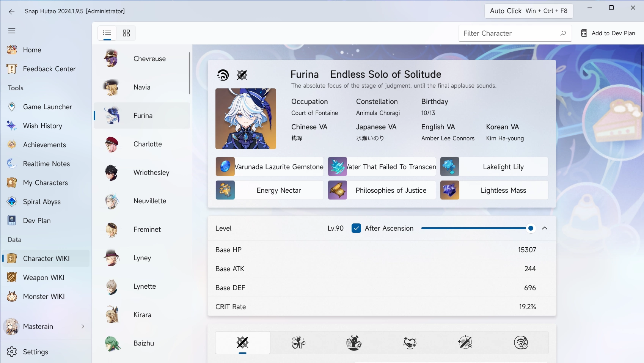Click the Character WIKI sidebar icon

pyautogui.click(x=12, y=258)
